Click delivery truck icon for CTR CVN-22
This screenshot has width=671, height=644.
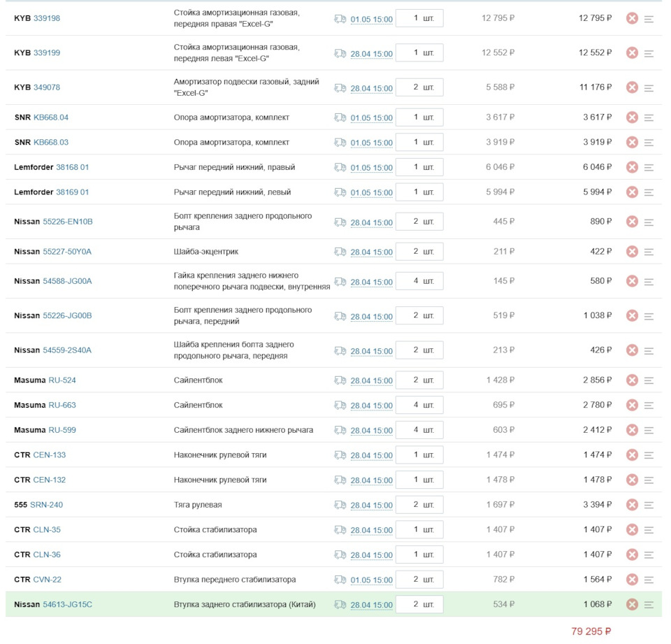coord(340,580)
